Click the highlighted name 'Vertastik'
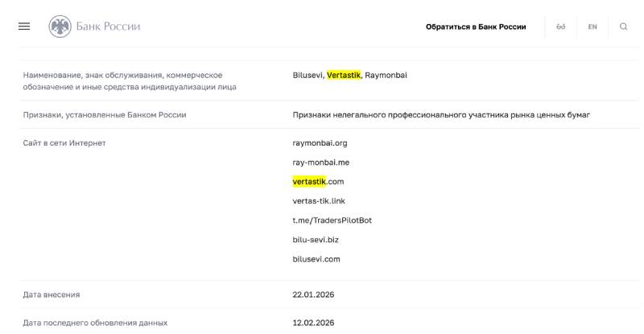The image size is (644, 334). coord(344,75)
